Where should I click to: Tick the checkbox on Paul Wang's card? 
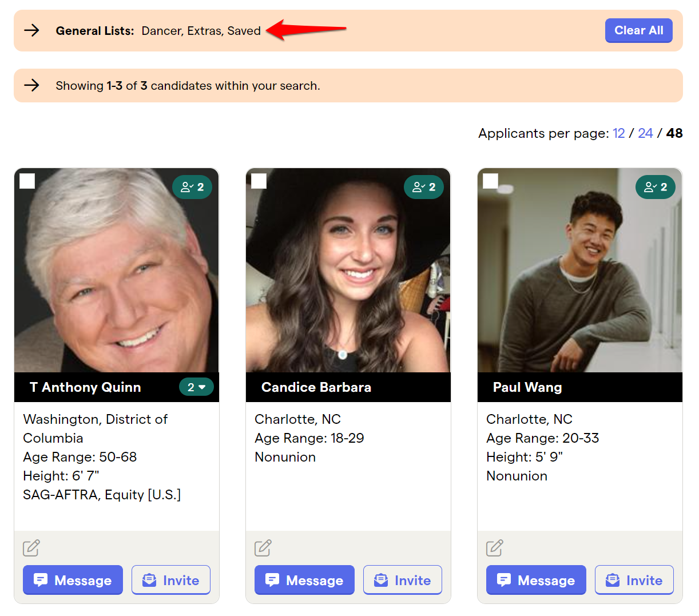491,181
